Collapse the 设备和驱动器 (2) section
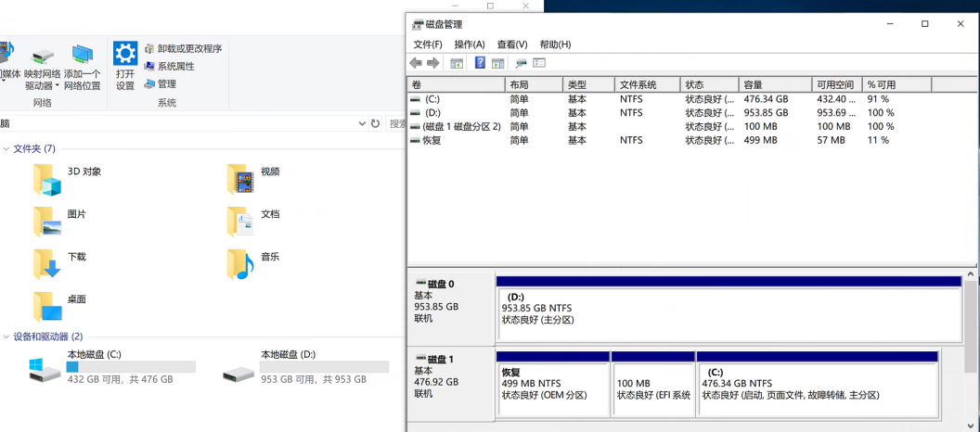 pos(6,337)
